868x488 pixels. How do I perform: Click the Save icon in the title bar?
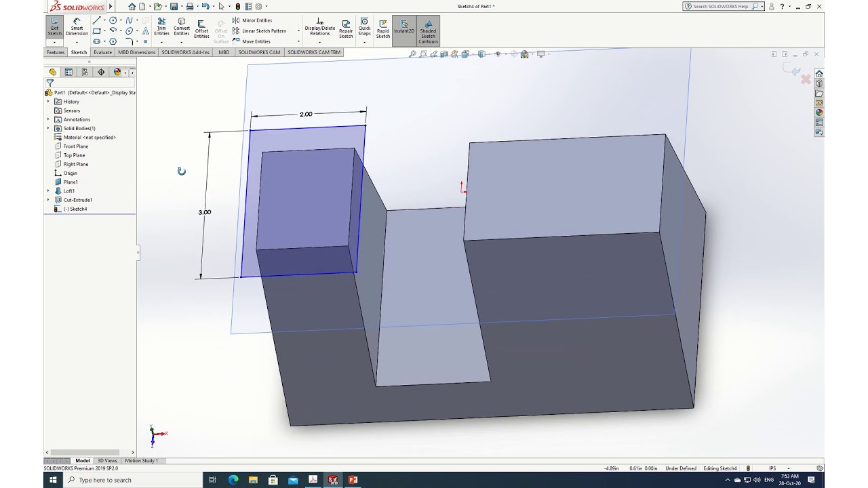(174, 6)
